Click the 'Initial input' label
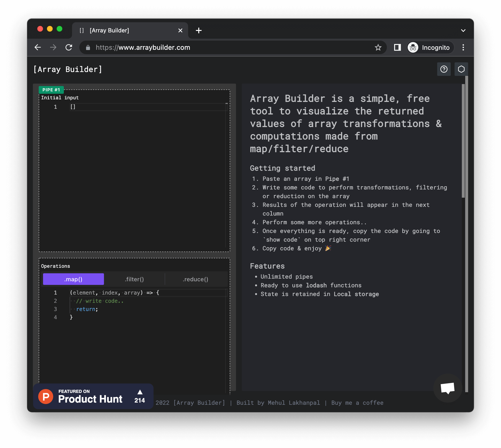Viewport: 501px width, 448px height. pyautogui.click(x=60, y=98)
